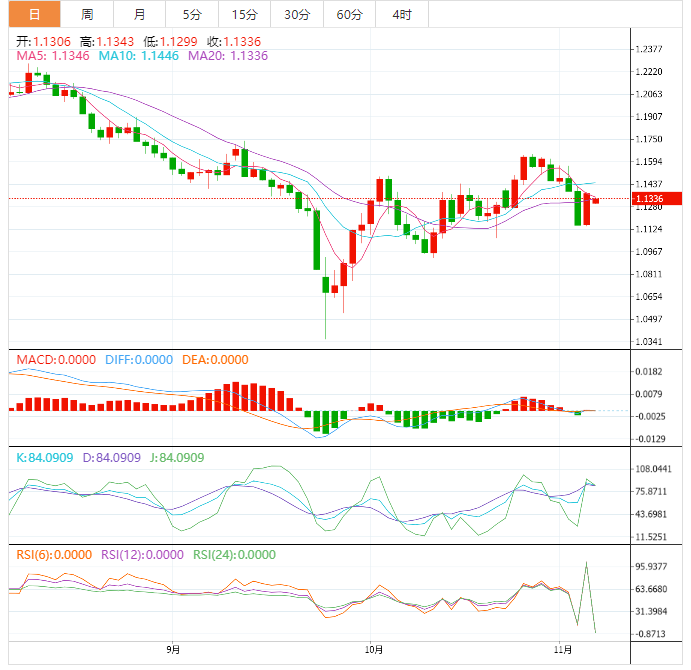Screen dimensions: 691x670
Task: Open the 60分 timeframe tab
Action: point(349,15)
